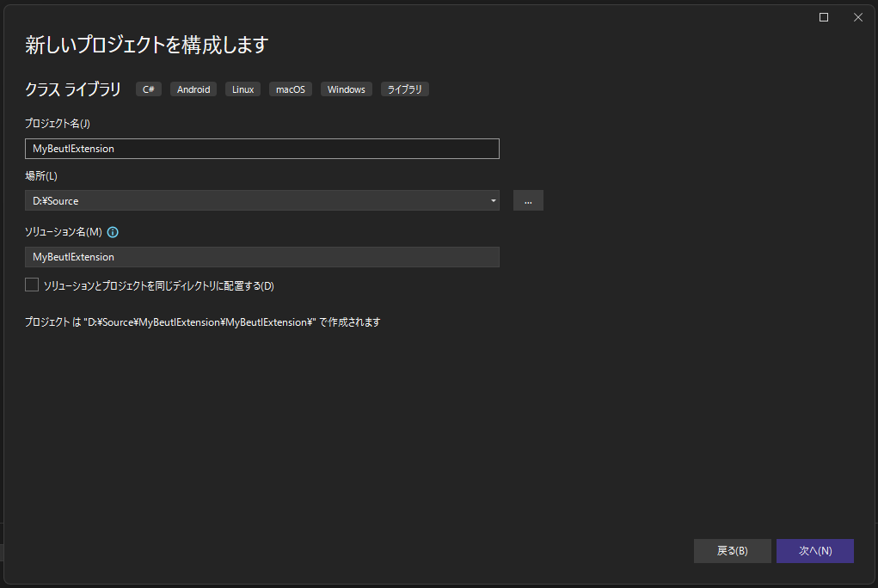This screenshot has width=878, height=588.
Task: Click the 次へ(N) button
Action: coord(814,550)
